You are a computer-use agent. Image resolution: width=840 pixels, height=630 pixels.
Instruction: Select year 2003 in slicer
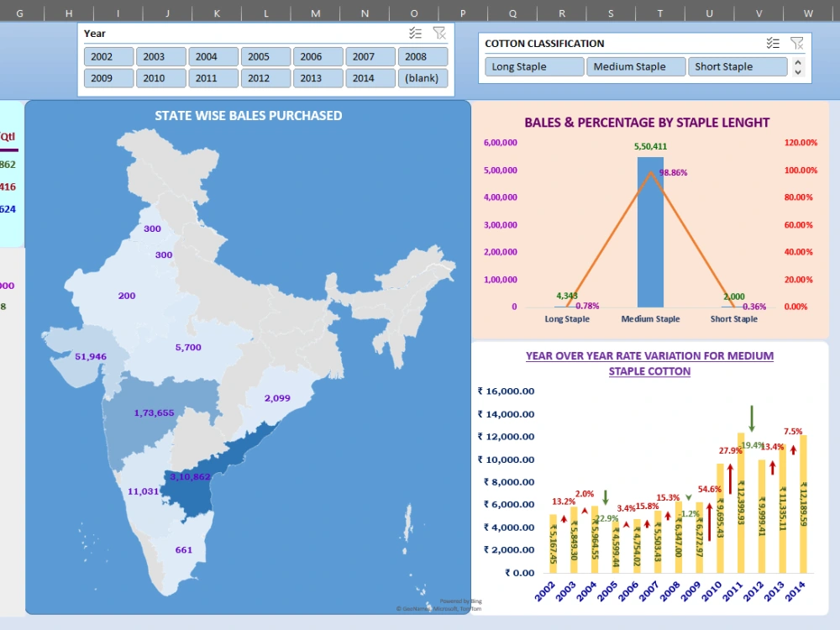tap(160, 57)
